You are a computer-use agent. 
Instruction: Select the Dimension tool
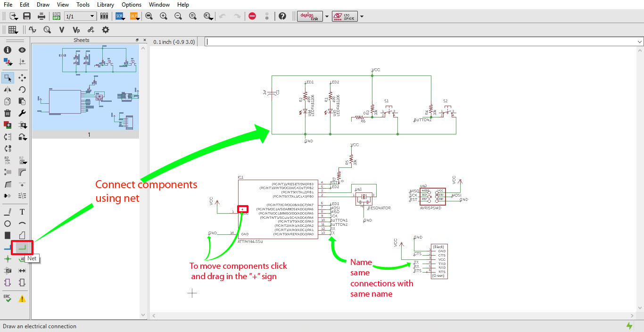22,271
